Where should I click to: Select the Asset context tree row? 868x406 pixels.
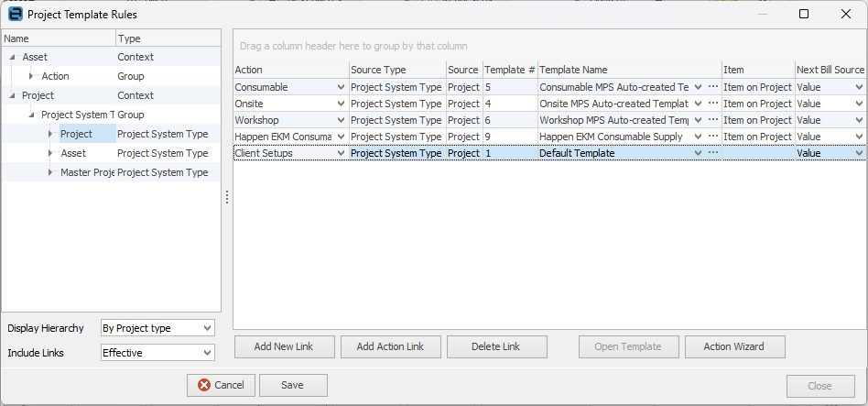[x=112, y=57]
